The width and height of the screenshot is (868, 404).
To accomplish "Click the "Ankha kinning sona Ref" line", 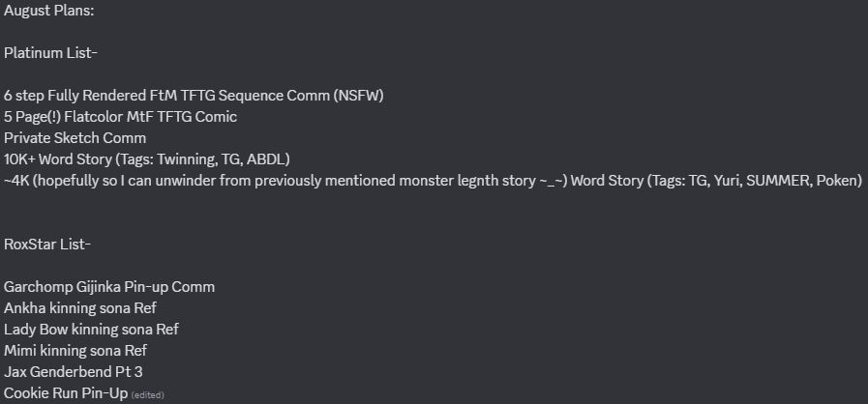I will coord(80,308).
